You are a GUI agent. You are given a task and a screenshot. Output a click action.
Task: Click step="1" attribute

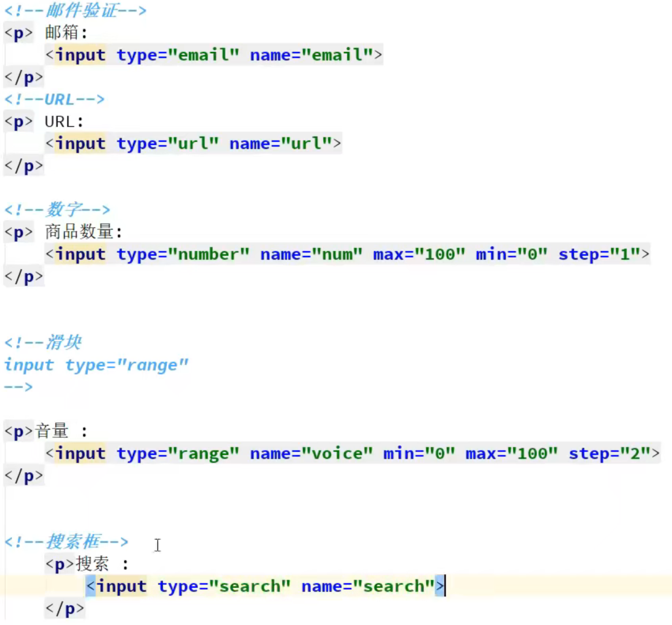pos(599,254)
